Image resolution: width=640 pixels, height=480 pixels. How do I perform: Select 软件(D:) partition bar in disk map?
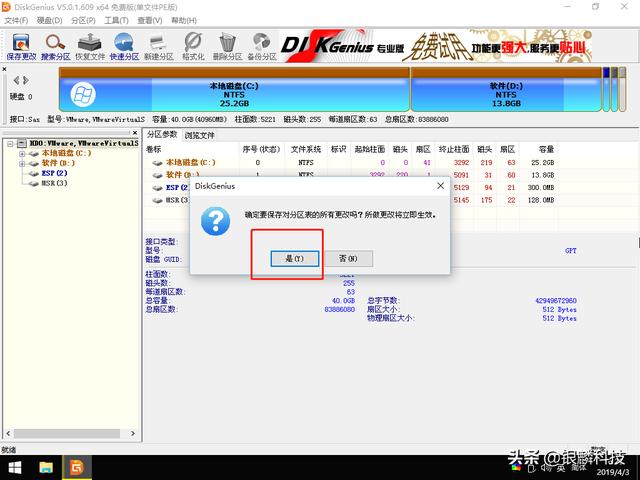pos(506,90)
